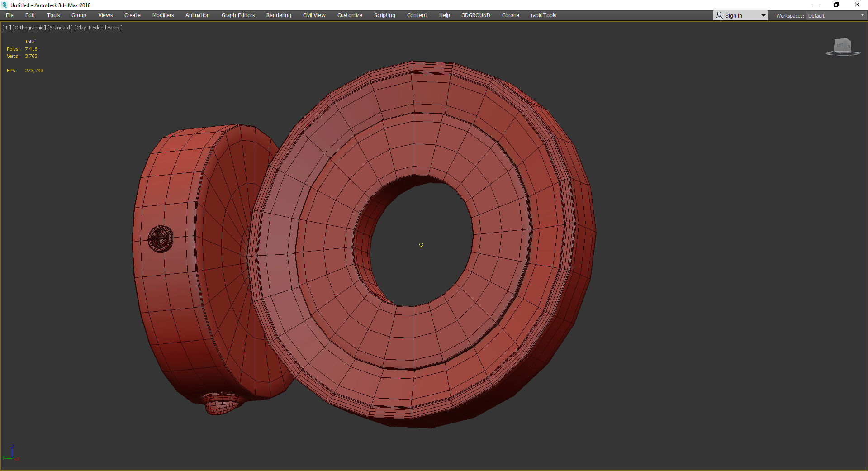Click the ViewCube navigation widget
The image size is (868, 471).
coord(843,47)
